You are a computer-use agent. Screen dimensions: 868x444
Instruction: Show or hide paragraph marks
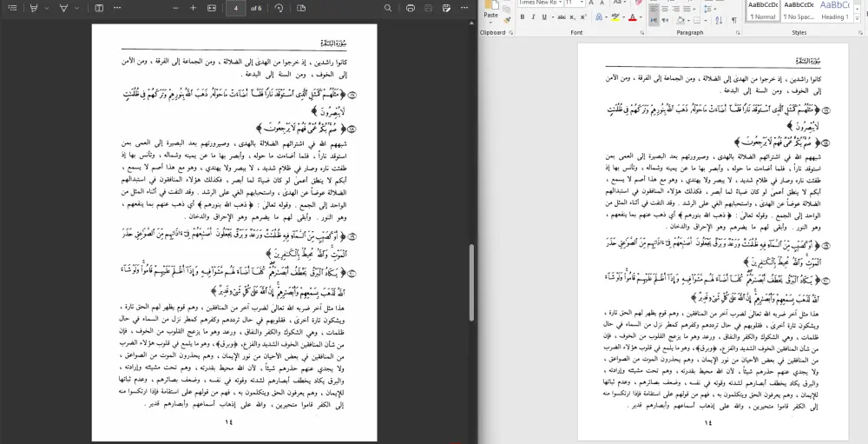click(x=734, y=20)
